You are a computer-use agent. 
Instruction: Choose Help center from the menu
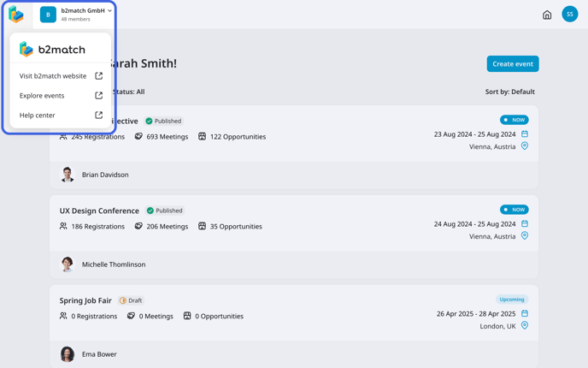[38, 115]
